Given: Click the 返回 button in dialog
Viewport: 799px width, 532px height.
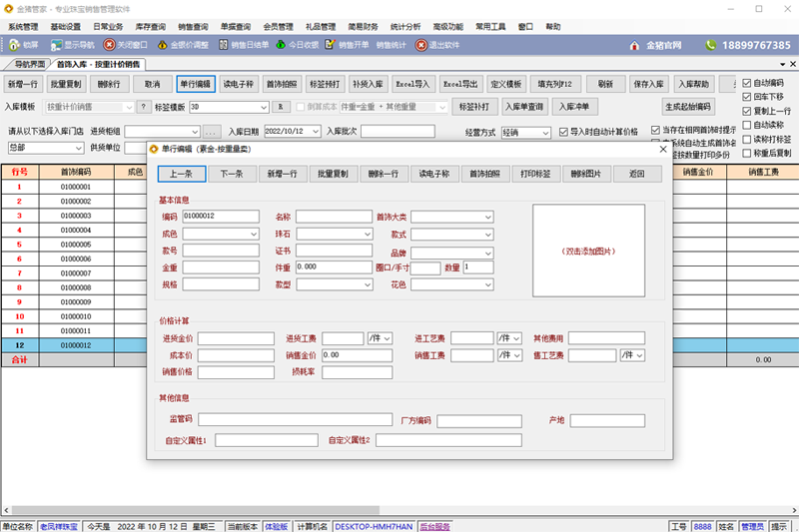Looking at the screenshot, I should click(637, 174).
